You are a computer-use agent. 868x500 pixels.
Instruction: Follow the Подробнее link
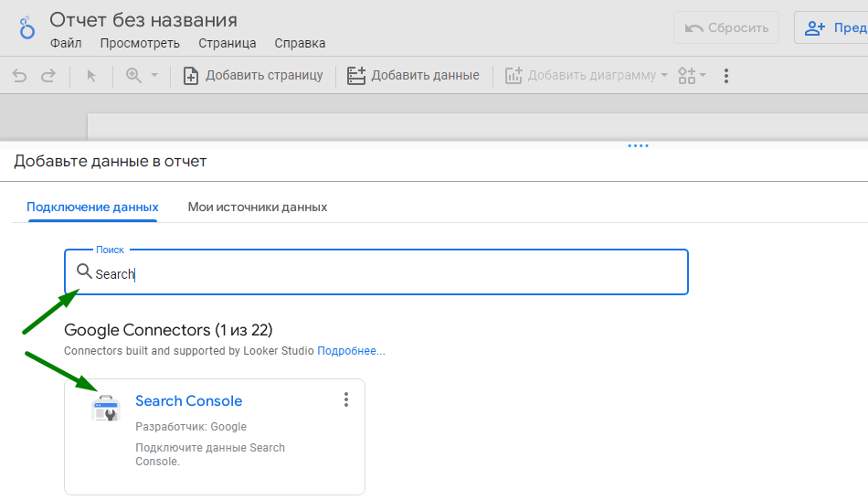(351, 351)
